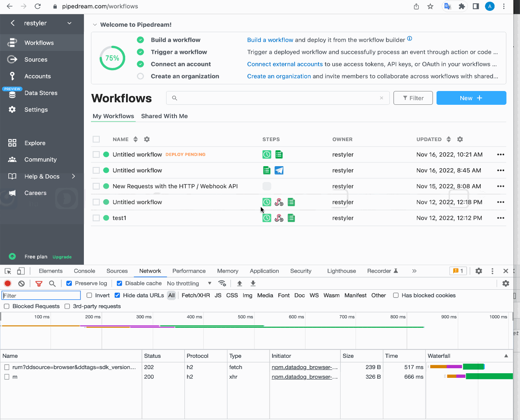Open the Console tab in DevTools
This screenshot has height=420, width=520.
click(x=84, y=271)
